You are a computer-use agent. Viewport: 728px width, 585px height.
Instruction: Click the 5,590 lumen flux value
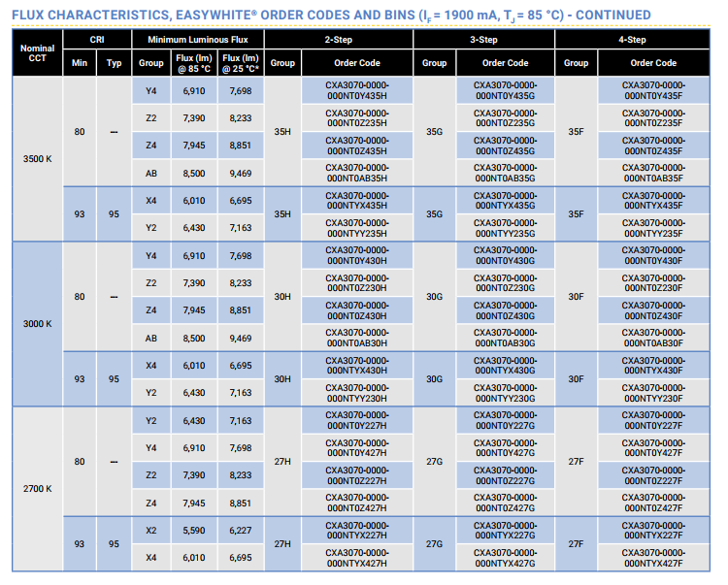click(194, 531)
